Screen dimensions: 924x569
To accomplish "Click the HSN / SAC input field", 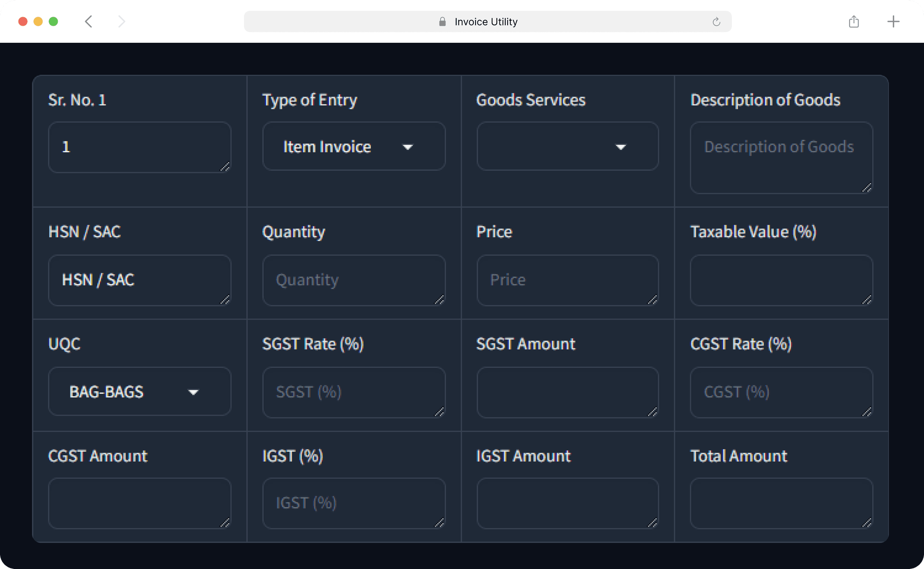I will [x=139, y=280].
